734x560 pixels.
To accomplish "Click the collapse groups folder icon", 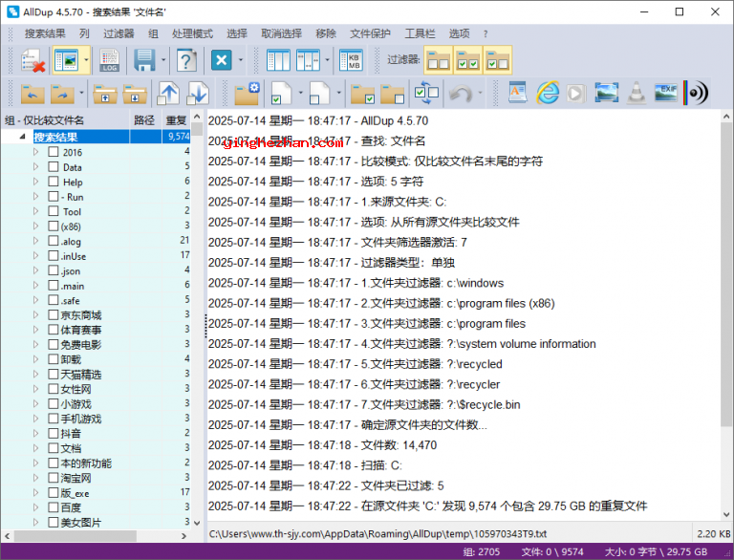I will (x=105, y=93).
